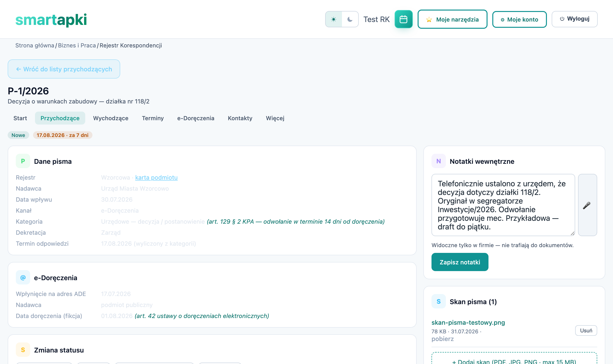The height and width of the screenshot is (364, 613).
Task: Open the calendar icon button
Action: click(403, 19)
